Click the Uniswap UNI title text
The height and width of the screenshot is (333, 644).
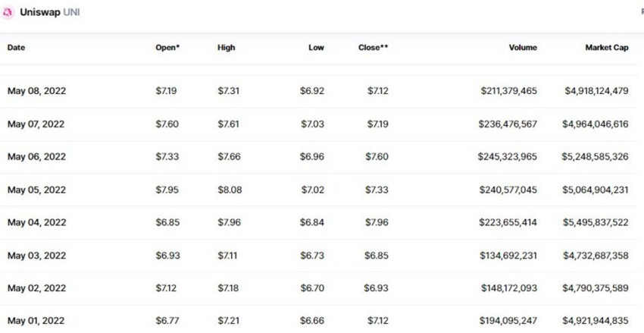click(x=50, y=13)
